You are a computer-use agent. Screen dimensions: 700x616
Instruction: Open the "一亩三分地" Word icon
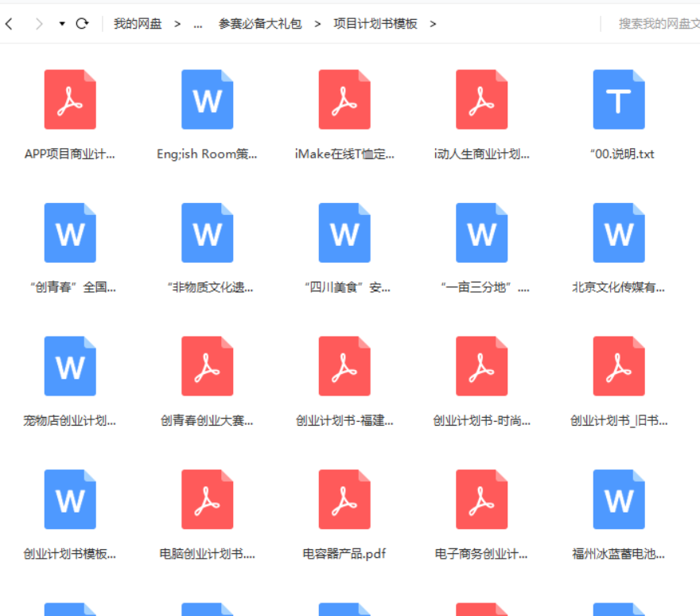click(x=482, y=232)
